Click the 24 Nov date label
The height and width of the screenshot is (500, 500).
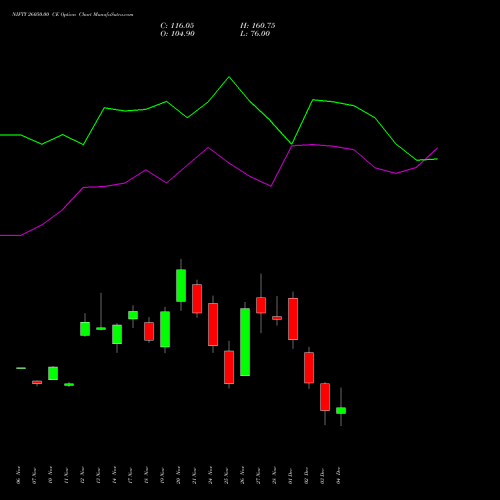[210, 475]
